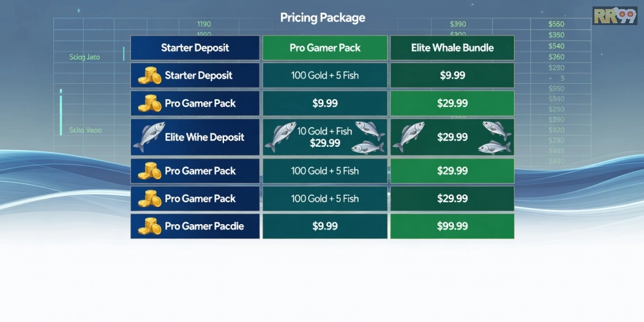
Task: Click the gold coins icon beside Starter Deposit
Action: [150, 76]
